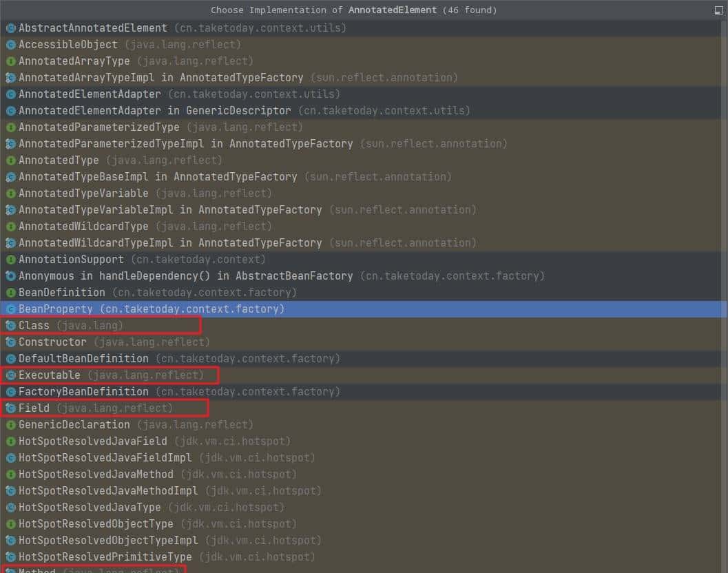Click the icon beside the Executable entry
Screen dimensions: 728x573
pyautogui.click(x=10, y=375)
